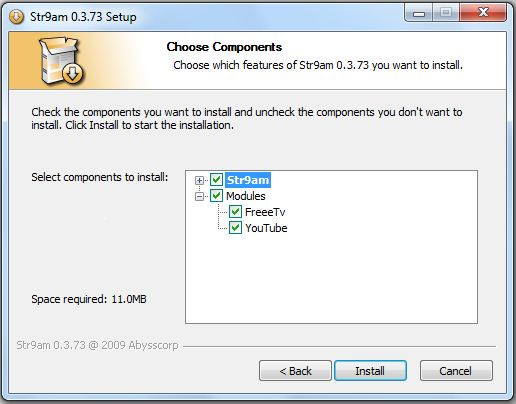Go back with the Back button
Viewport: 516px width, 404px height.
coord(295,370)
